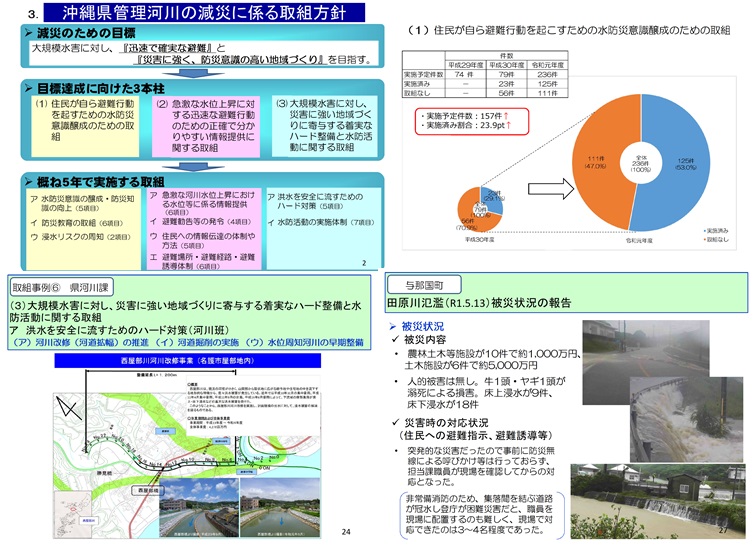
Task: Click the red-bordered note 実施予定件数:157件
Action: pos(472,121)
